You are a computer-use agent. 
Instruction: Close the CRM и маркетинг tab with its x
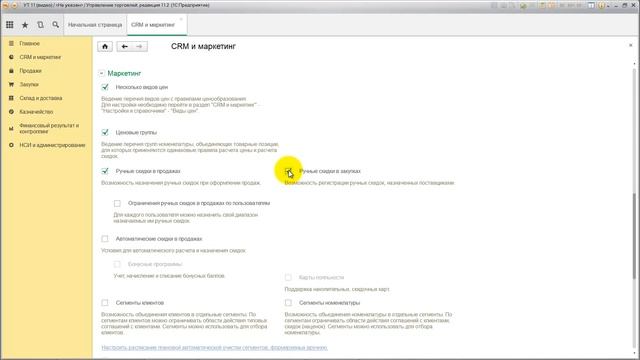181,19
